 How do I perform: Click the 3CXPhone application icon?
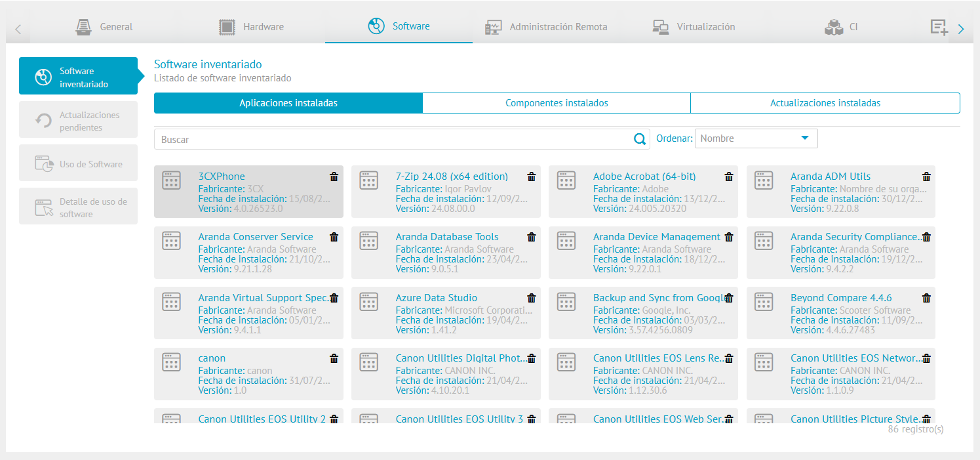pyautogui.click(x=171, y=180)
